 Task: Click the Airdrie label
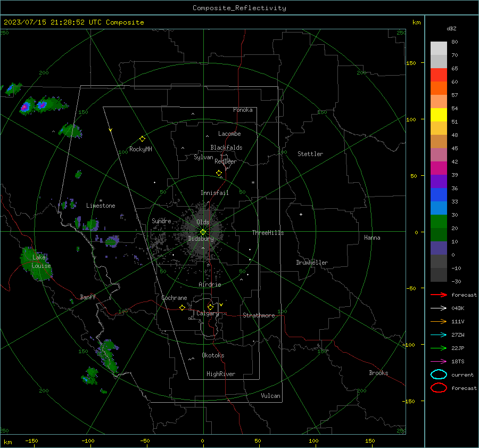click(x=210, y=284)
